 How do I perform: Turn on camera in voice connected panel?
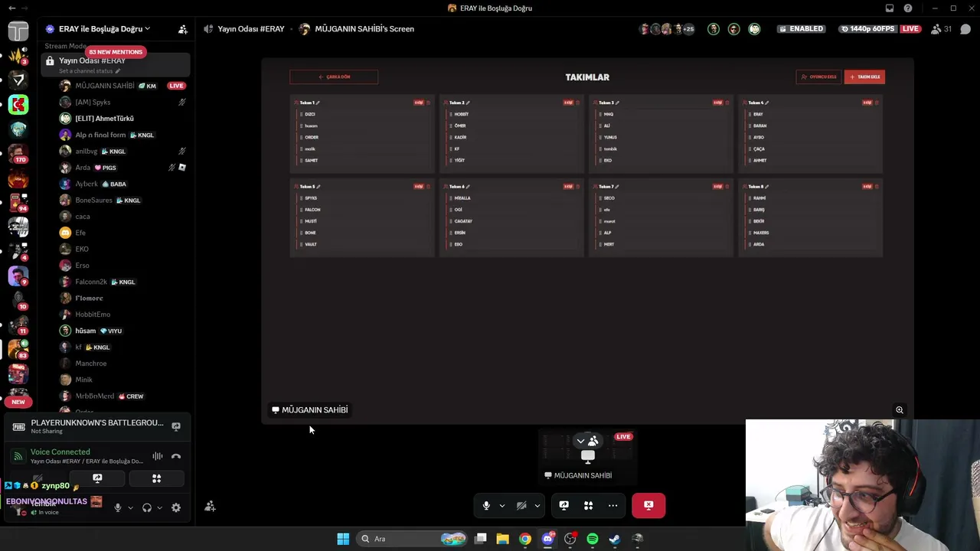click(37, 478)
